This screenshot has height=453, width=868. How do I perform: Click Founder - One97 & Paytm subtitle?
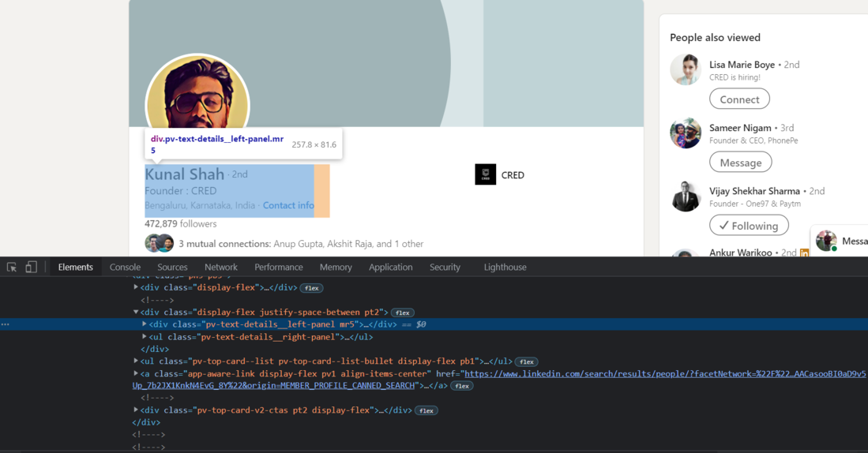[x=755, y=204]
